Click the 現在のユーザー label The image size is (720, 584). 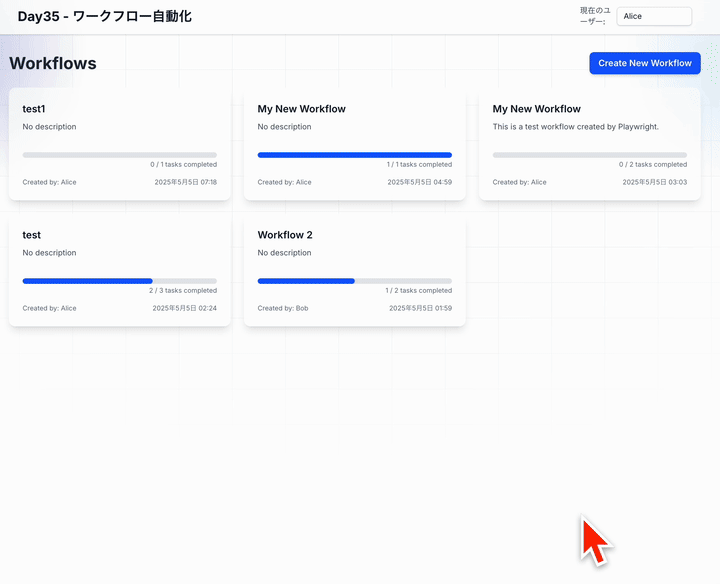595,16
